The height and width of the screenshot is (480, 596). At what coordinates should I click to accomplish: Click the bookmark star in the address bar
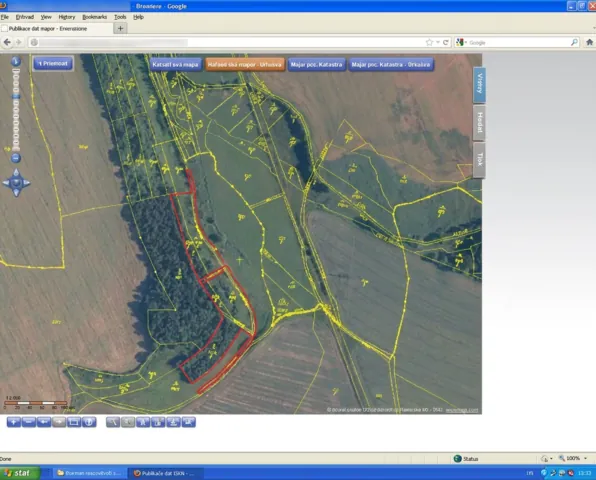click(x=430, y=42)
